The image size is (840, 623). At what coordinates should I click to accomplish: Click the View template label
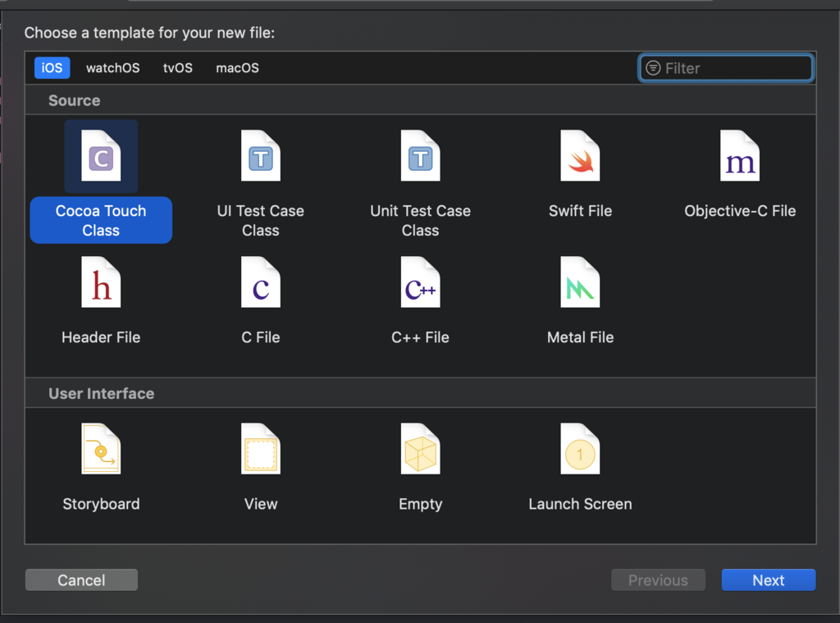pos(260,504)
